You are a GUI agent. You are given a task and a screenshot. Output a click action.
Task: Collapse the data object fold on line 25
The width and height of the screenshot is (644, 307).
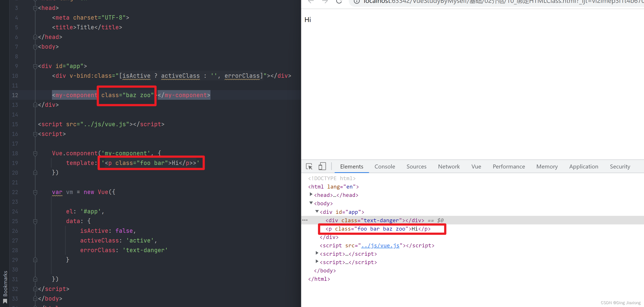click(35, 222)
